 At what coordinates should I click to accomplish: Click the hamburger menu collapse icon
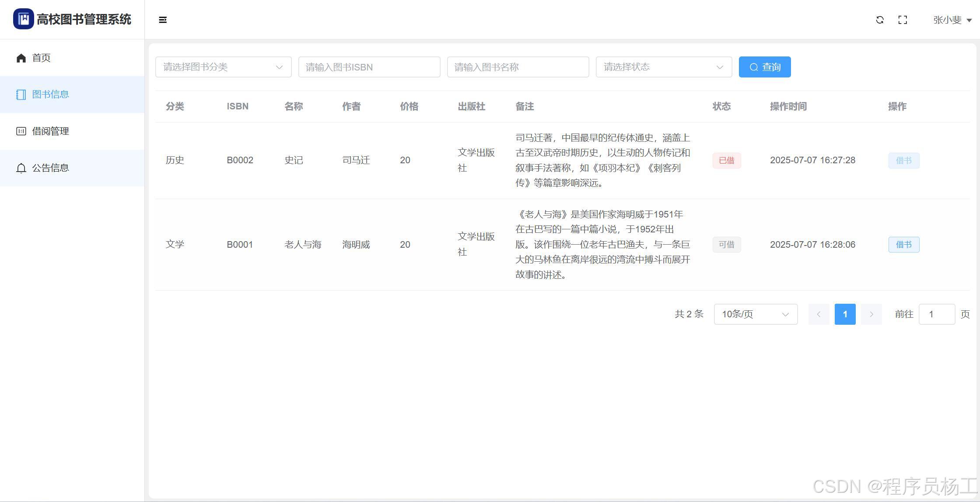pos(163,20)
